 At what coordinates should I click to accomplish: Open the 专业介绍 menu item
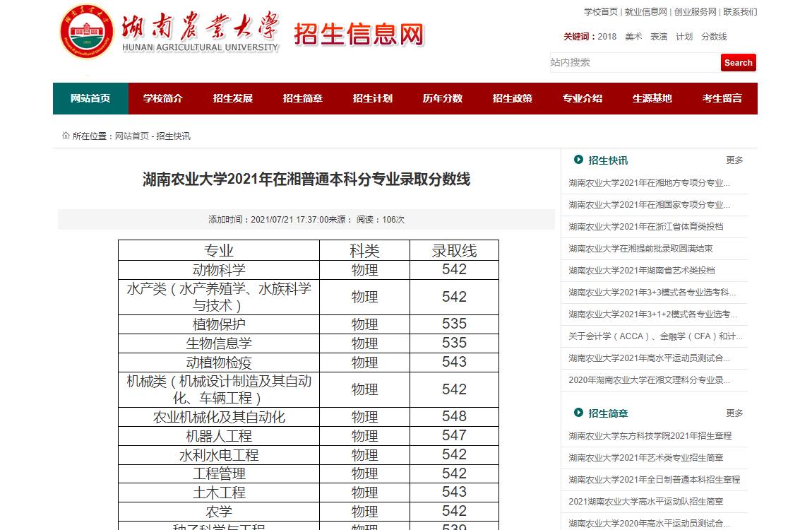pos(583,98)
